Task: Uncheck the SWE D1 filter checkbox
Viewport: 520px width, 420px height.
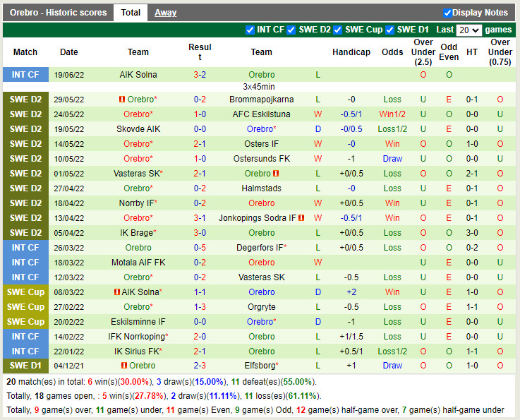Action: point(389,30)
